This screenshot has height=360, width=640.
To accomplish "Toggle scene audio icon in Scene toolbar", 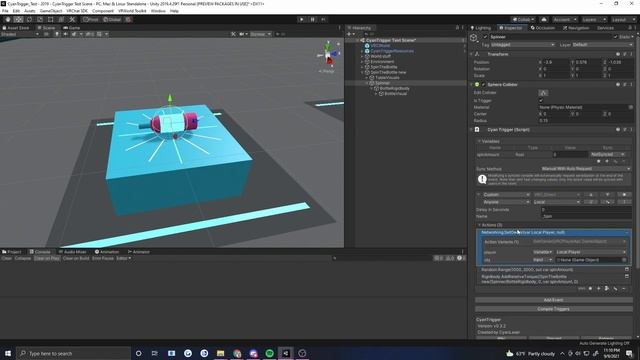I will click(65, 34).
